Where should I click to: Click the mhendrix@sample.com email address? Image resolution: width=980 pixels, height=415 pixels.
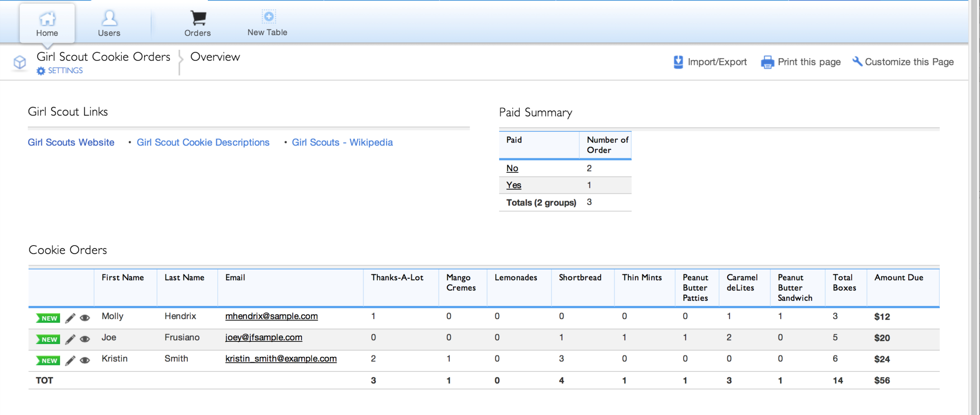point(271,316)
